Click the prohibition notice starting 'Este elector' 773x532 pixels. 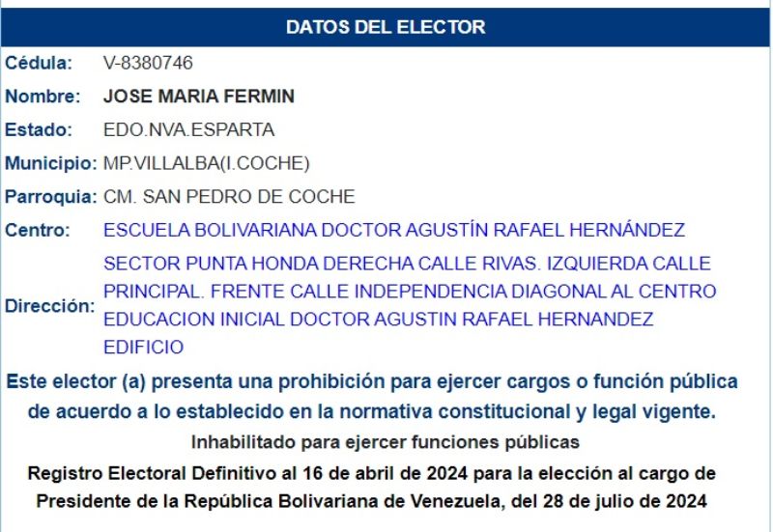click(372, 396)
